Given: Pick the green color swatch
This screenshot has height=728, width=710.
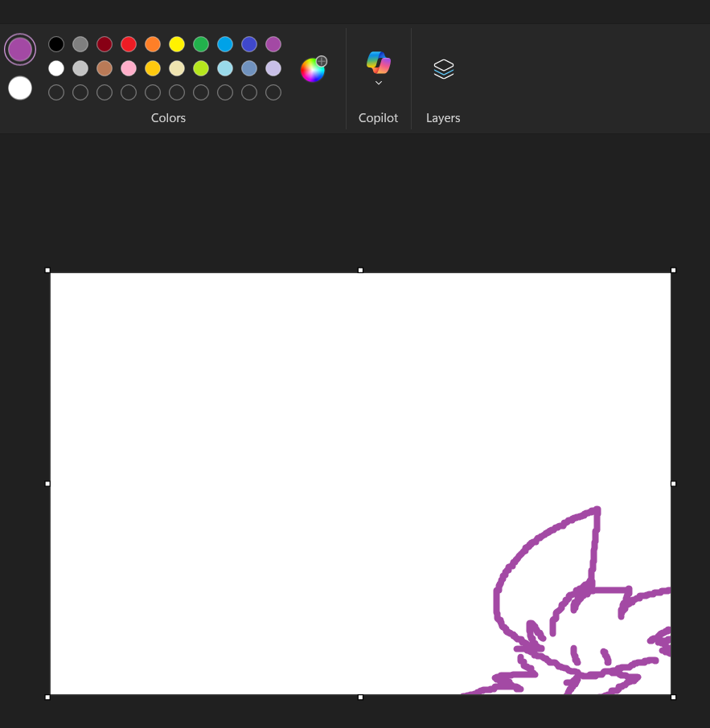Looking at the screenshot, I should tap(201, 44).
